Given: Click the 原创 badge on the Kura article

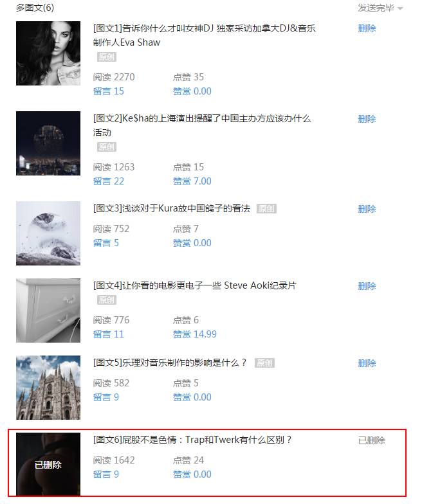Looking at the screenshot, I should (266, 208).
